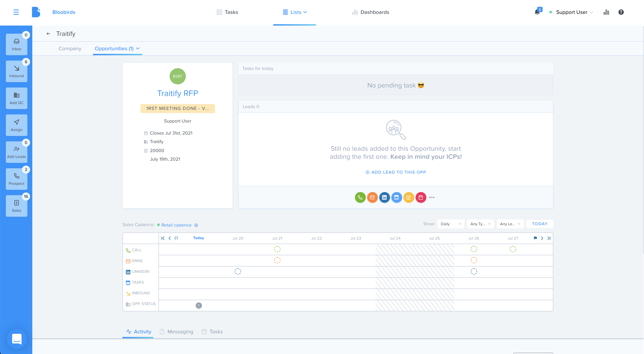Open the Any Le... filter dropdown
This screenshot has height=354, width=644.
tap(510, 224)
